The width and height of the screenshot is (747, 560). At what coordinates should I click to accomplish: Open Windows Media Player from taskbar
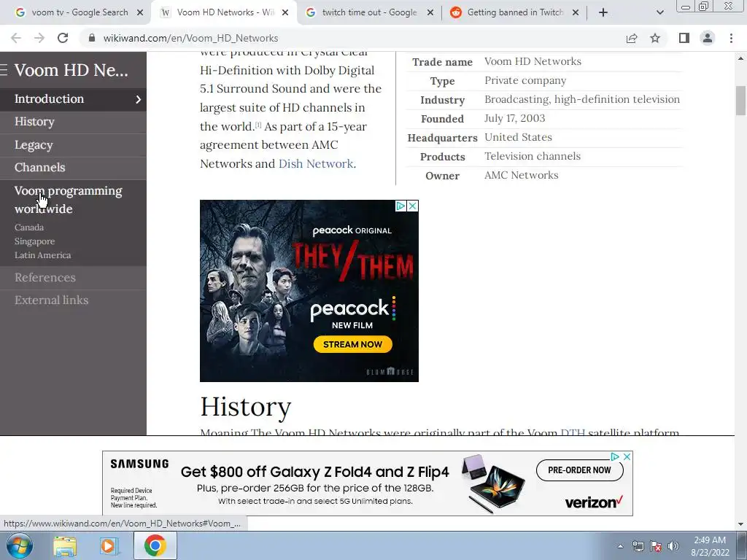point(109,546)
